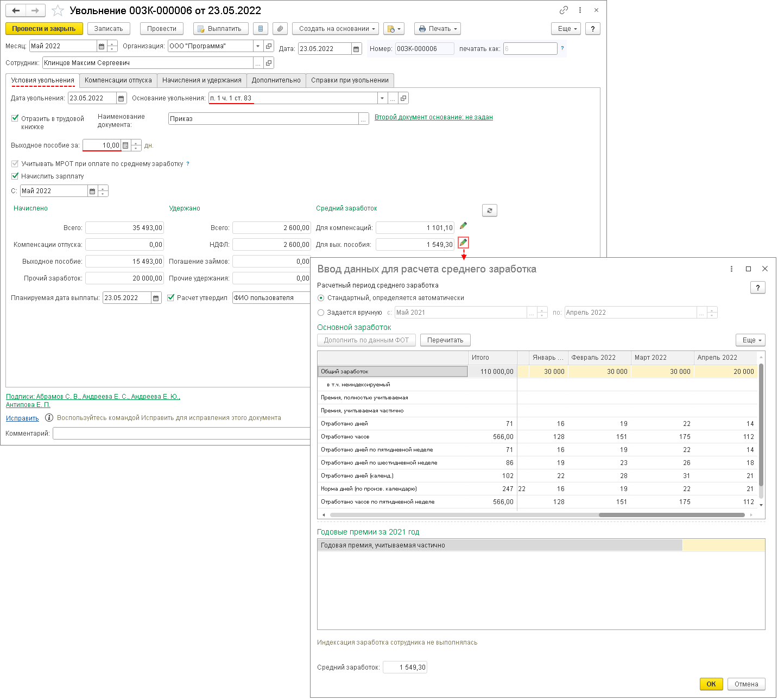
Task: Open calendar for Планируемая дата выплаты
Action: coord(156,298)
